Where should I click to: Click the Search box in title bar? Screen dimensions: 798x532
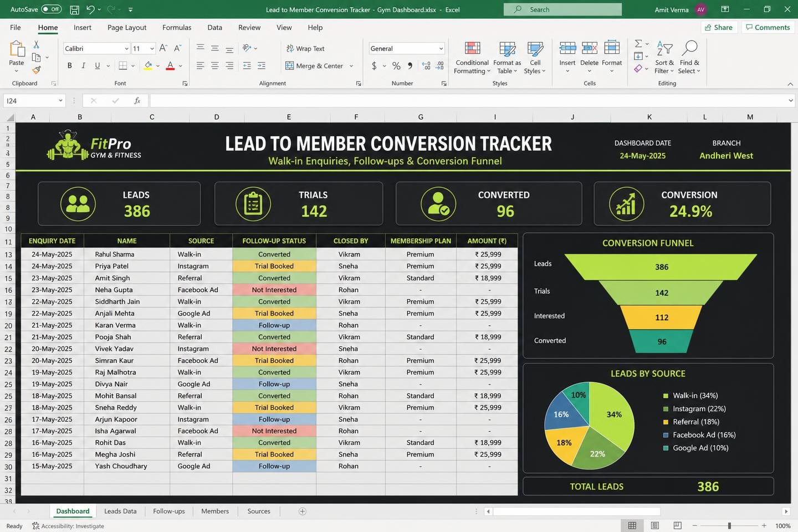coord(562,9)
